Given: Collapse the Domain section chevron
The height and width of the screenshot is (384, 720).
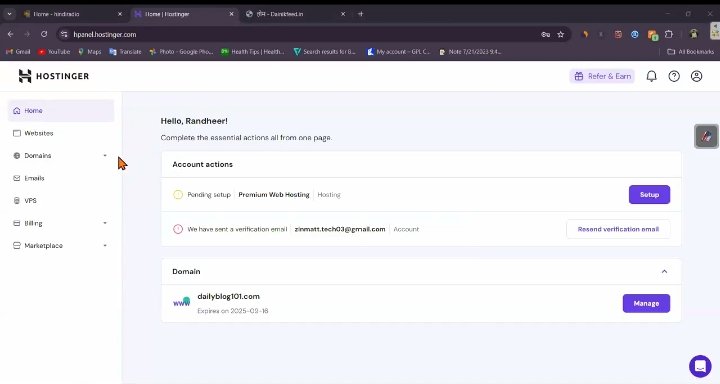Looking at the screenshot, I should pos(664,271).
